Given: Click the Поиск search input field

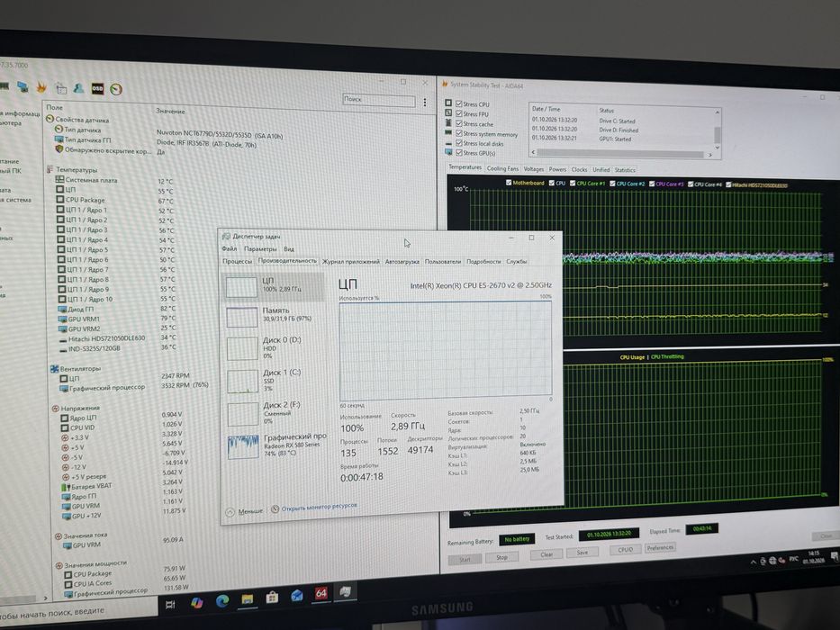Looking at the screenshot, I should click(379, 100).
